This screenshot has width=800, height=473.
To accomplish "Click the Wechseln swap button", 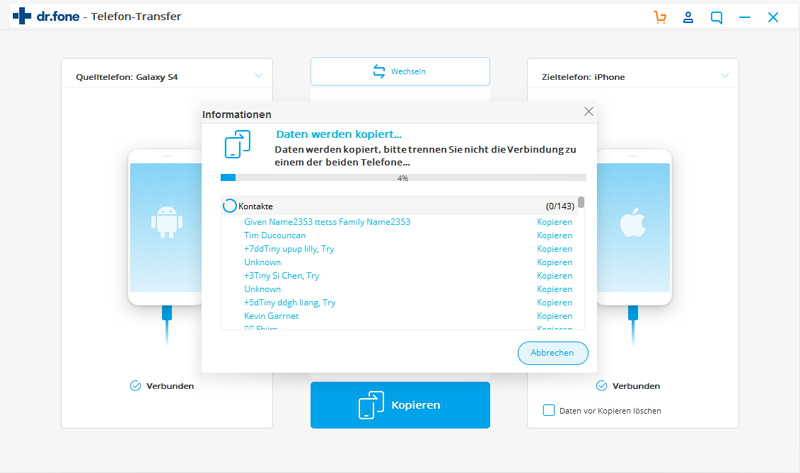I will (400, 71).
